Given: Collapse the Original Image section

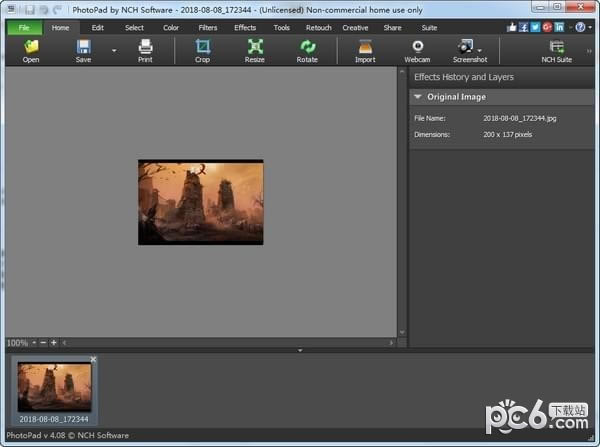Looking at the screenshot, I should click(x=418, y=97).
